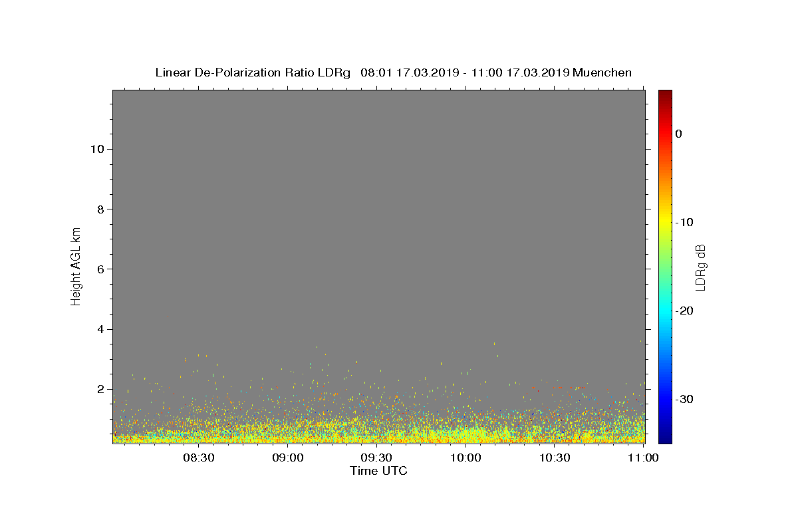
Task: Click the dark red top of the colorbar
Action: point(665,94)
